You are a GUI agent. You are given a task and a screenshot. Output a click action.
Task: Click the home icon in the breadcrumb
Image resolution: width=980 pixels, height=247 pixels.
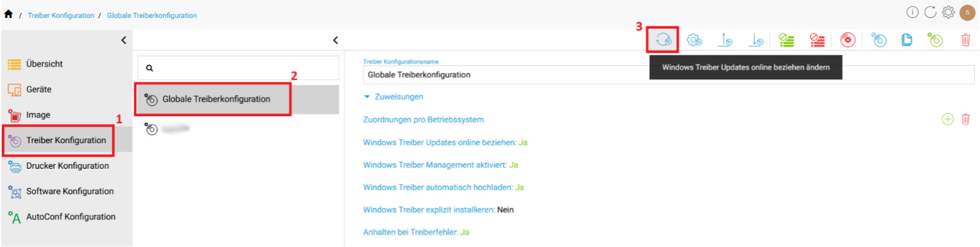8,14
